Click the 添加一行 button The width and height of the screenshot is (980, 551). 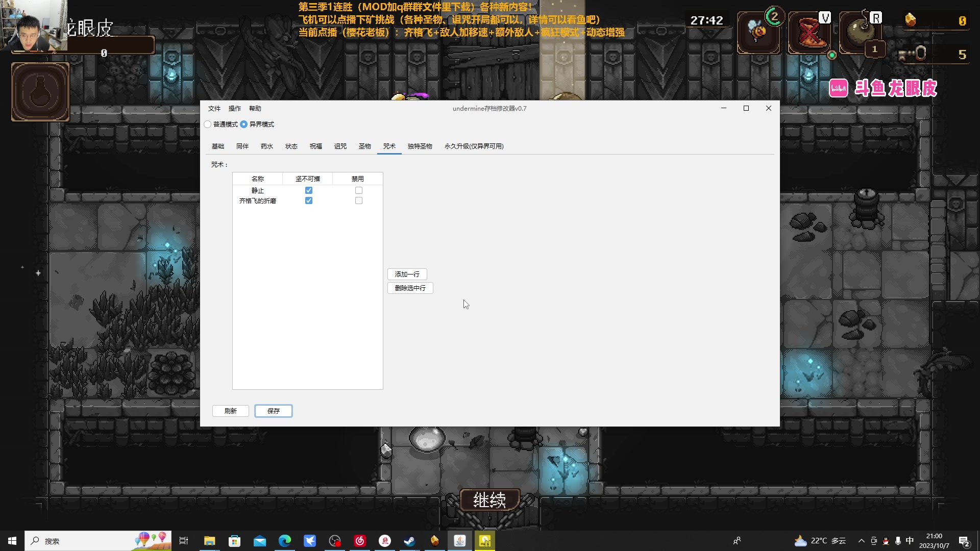407,274
